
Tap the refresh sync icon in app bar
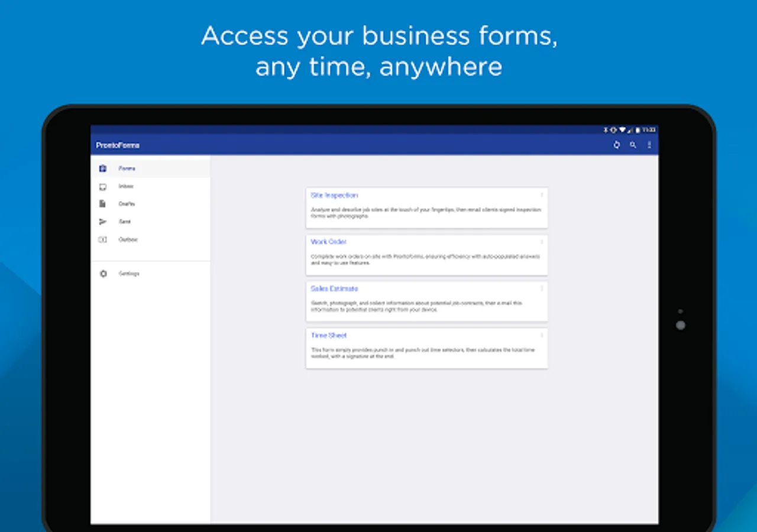coord(617,145)
